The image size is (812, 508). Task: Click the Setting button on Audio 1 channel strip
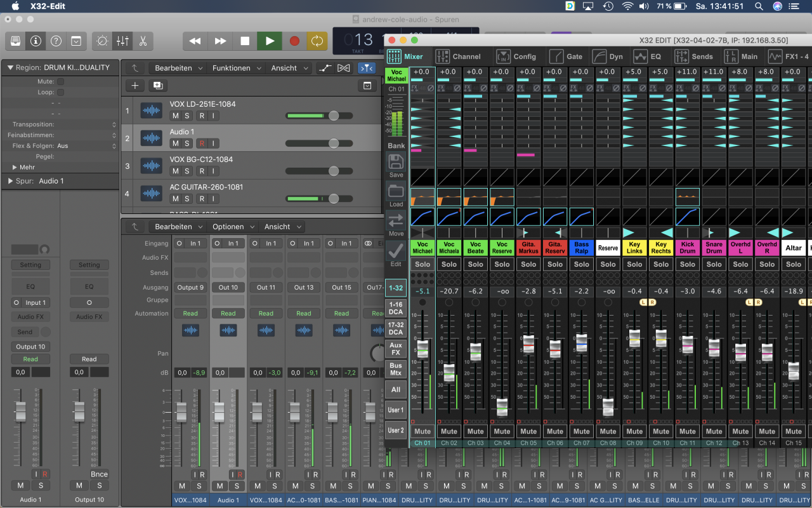(x=30, y=265)
